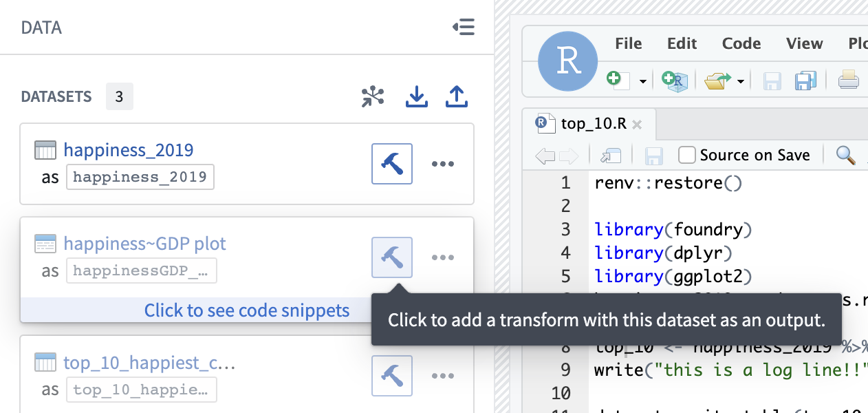Edit the top_10_happie alias field

(x=141, y=389)
